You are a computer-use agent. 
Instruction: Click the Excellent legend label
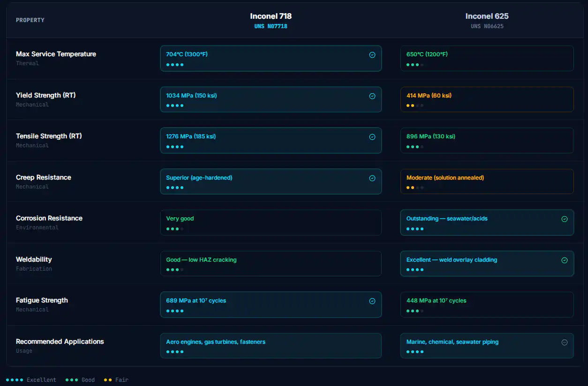[41, 380]
